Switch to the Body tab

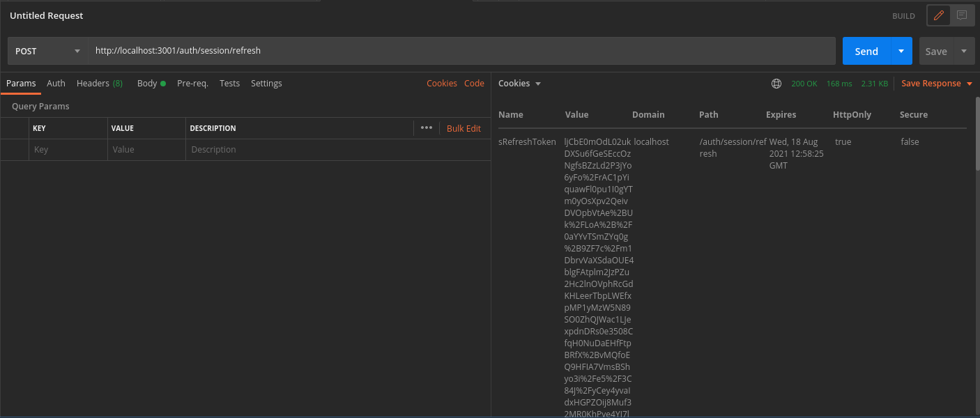147,83
